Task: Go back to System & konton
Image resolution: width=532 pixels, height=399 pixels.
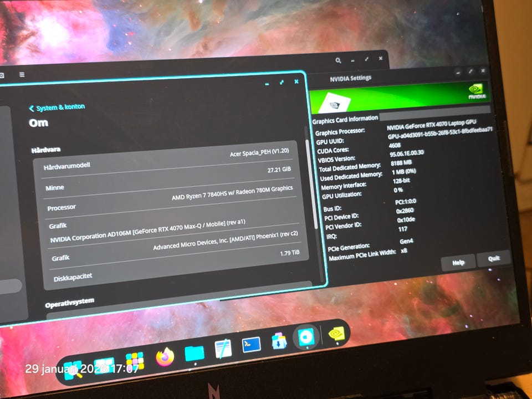Action: click(x=57, y=108)
